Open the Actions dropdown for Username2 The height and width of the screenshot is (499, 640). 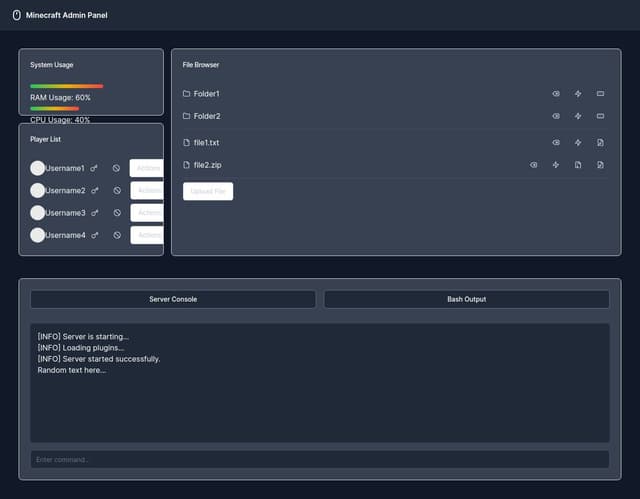(147, 191)
